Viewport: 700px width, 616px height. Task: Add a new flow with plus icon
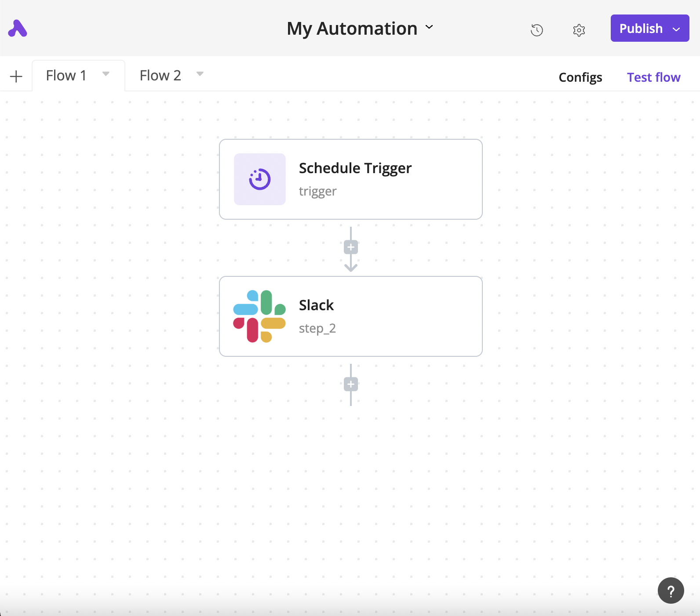tap(16, 76)
